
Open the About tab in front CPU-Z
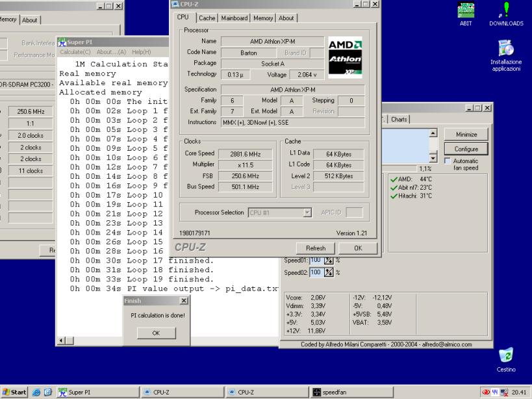pyautogui.click(x=286, y=18)
